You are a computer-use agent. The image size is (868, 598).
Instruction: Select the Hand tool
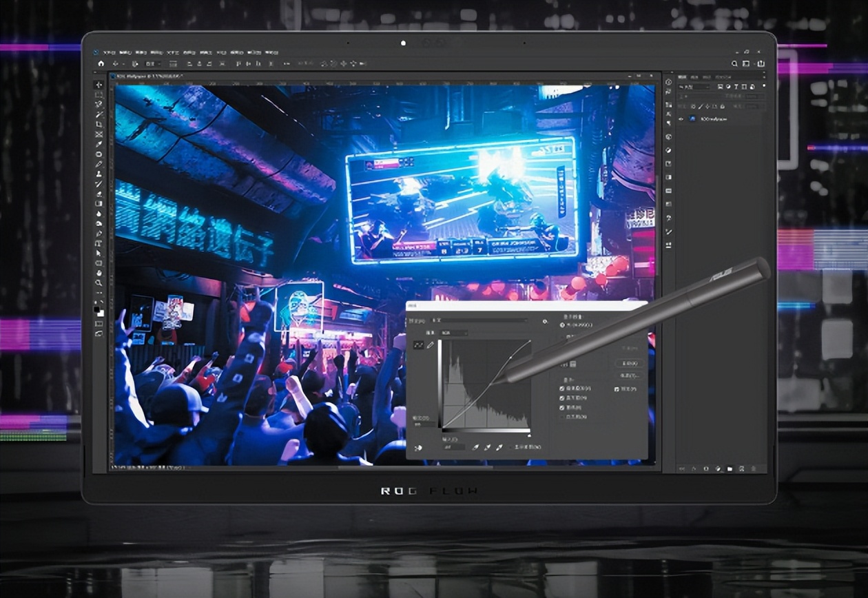(x=99, y=273)
